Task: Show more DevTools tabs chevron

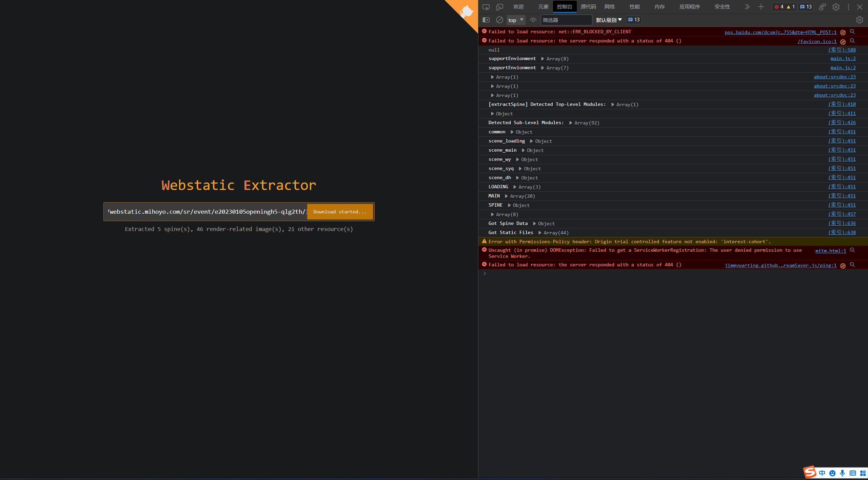Action: click(x=747, y=7)
